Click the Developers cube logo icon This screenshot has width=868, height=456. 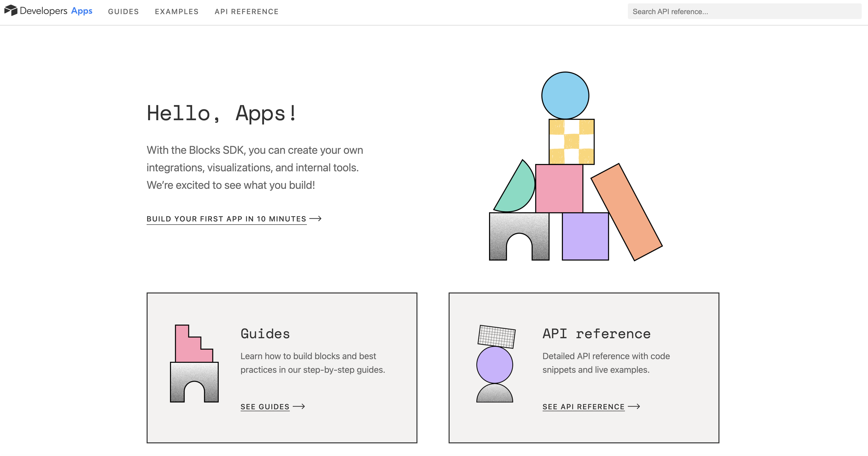(11, 10)
